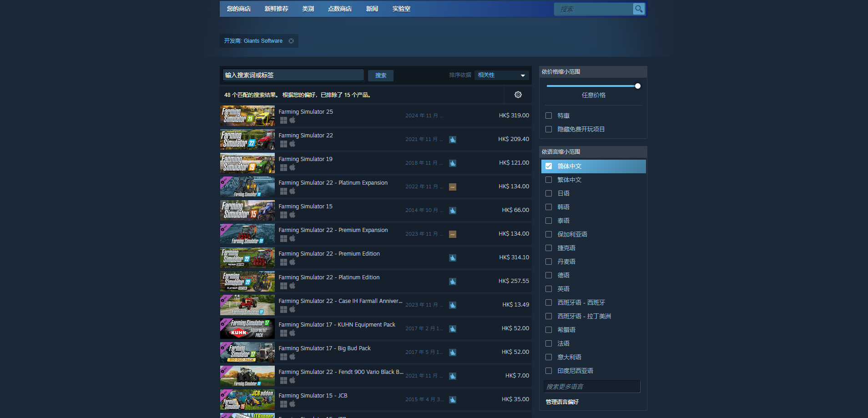
Task: Click the review thumbs icon for Farming Simulator 19
Action: click(453, 163)
